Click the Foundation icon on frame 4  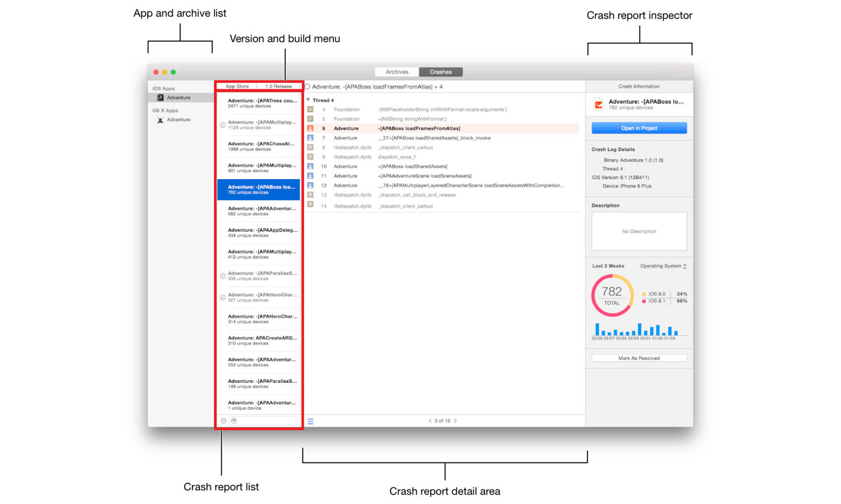(310, 110)
